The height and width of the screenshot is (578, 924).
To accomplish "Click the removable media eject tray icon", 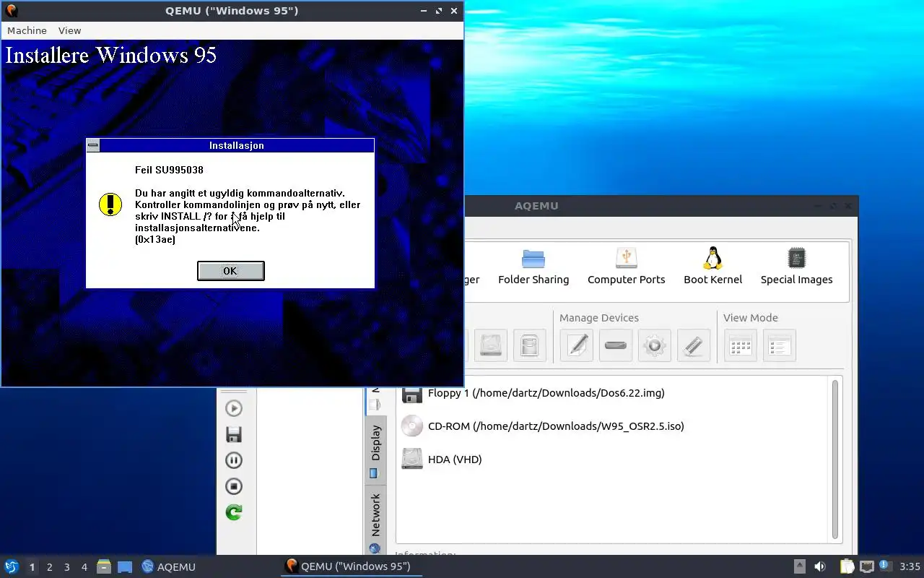I will [x=800, y=566].
